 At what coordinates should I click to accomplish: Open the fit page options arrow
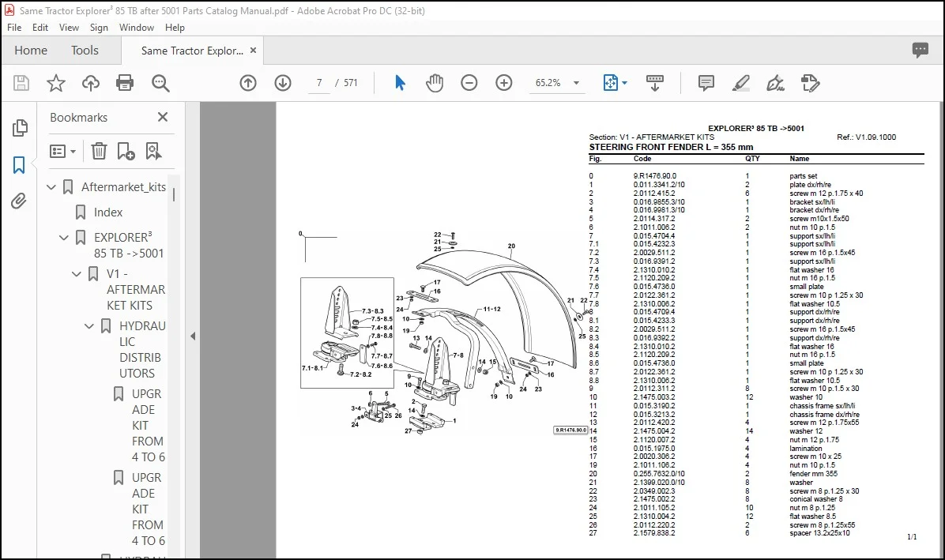pyautogui.click(x=624, y=83)
